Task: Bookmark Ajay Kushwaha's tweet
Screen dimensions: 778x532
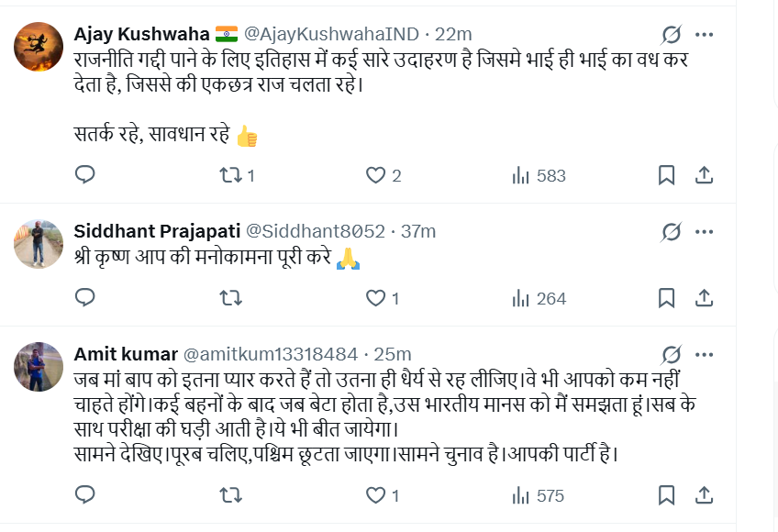Action: tap(667, 174)
